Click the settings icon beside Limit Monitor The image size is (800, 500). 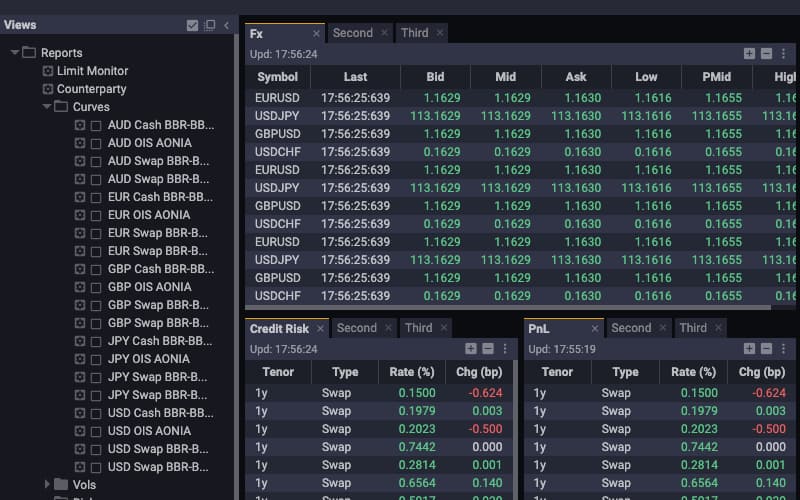tap(47, 71)
